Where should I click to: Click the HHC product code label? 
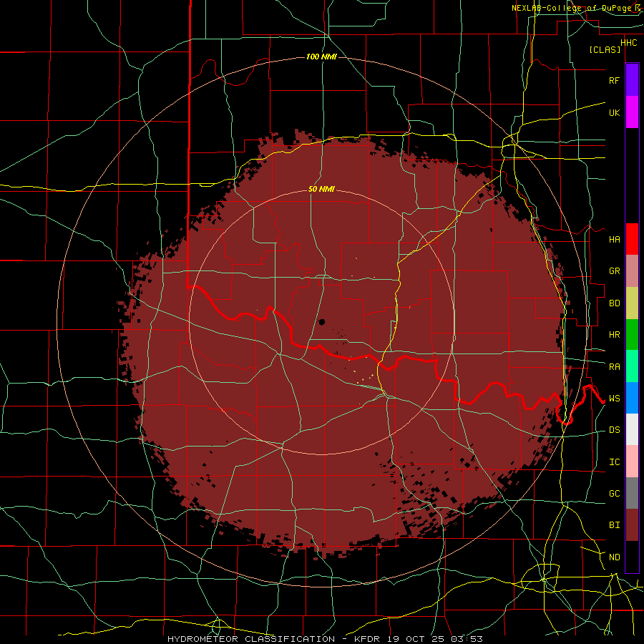[x=629, y=43]
